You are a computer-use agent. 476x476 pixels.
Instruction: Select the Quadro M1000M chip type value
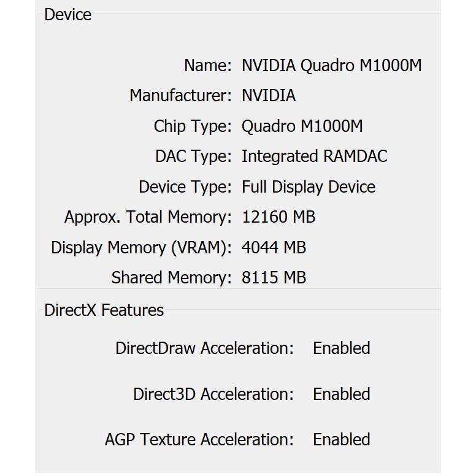[302, 126]
